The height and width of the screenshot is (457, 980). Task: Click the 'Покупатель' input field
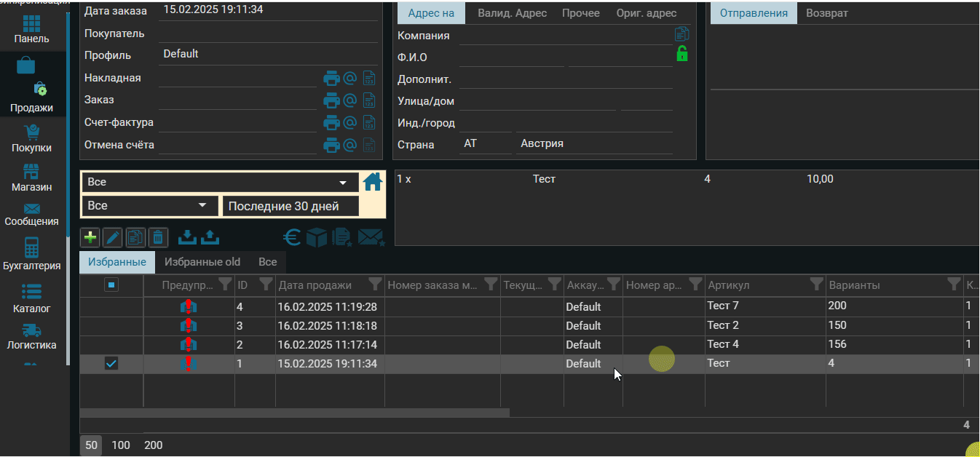point(267,33)
